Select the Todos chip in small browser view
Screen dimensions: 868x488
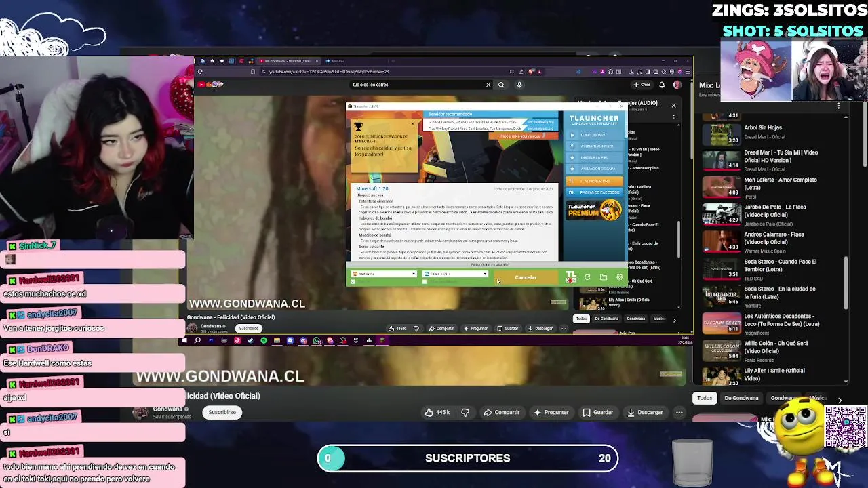click(581, 319)
